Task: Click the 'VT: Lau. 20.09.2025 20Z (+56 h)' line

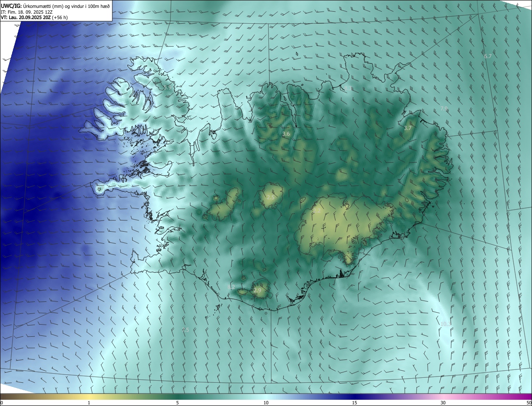Action: click(34, 17)
